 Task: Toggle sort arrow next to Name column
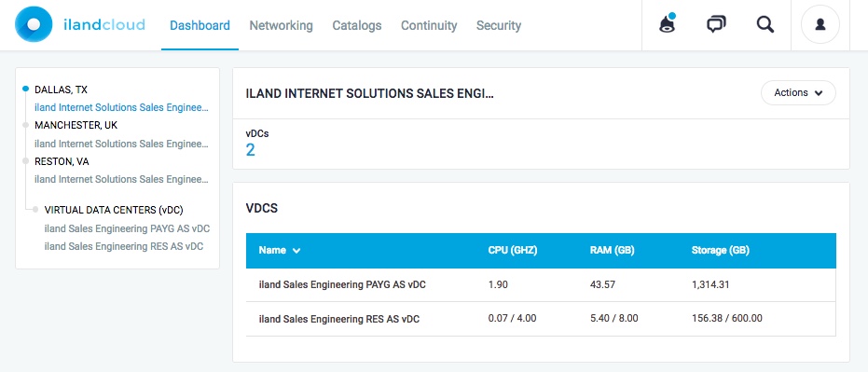(296, 251)
